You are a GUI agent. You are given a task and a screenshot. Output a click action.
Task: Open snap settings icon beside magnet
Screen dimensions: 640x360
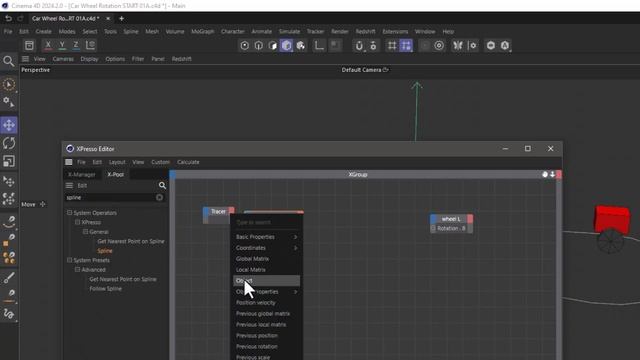coord(373,46)
